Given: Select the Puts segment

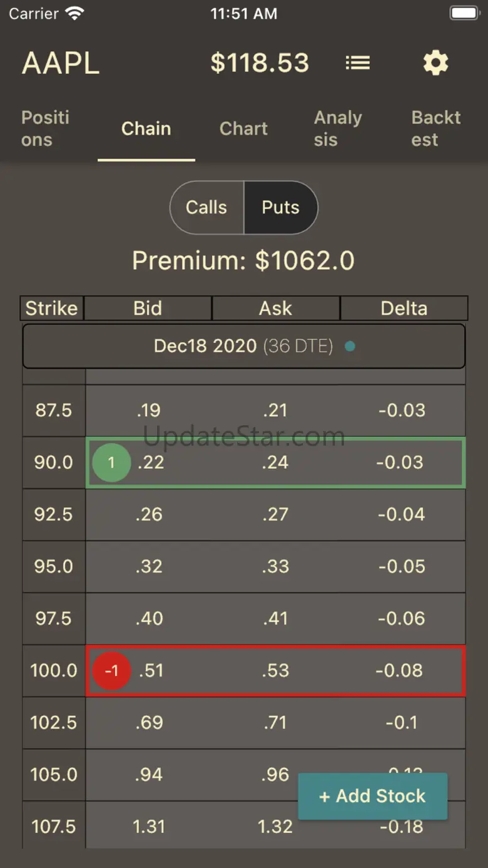Looking at the screenshot, I should tap(280, 208).
